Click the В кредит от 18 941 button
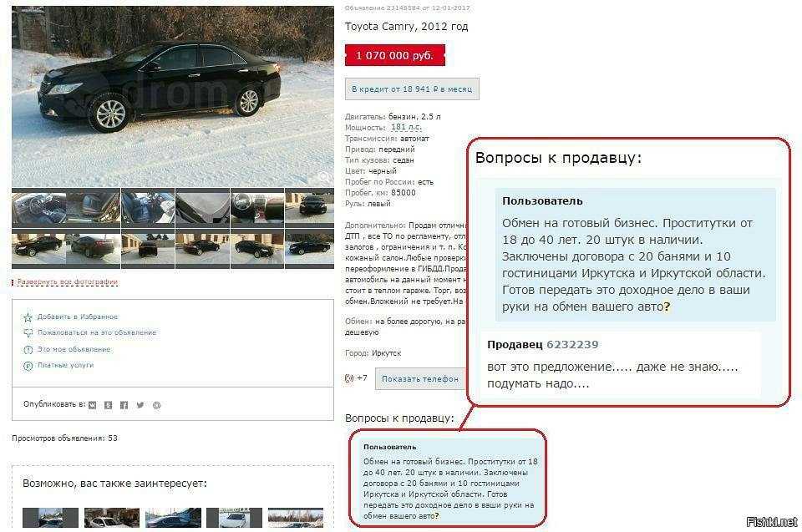802x532 pixels. [412, 89]
